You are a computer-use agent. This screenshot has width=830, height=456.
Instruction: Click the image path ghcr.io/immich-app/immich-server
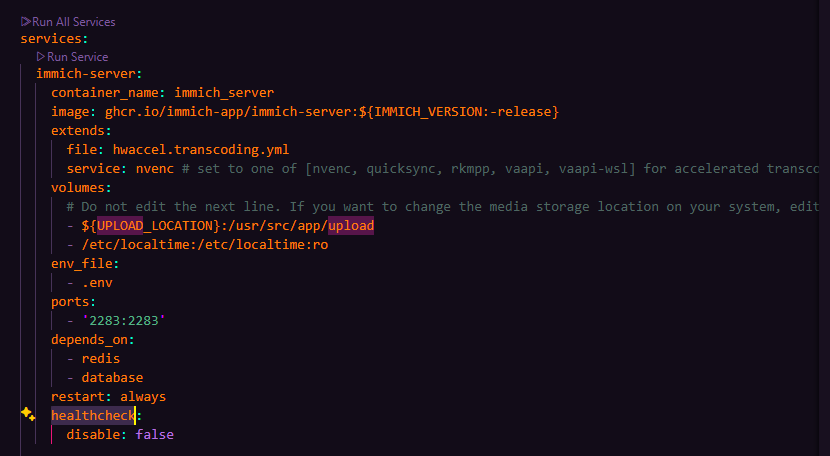[x=228, y=112]
